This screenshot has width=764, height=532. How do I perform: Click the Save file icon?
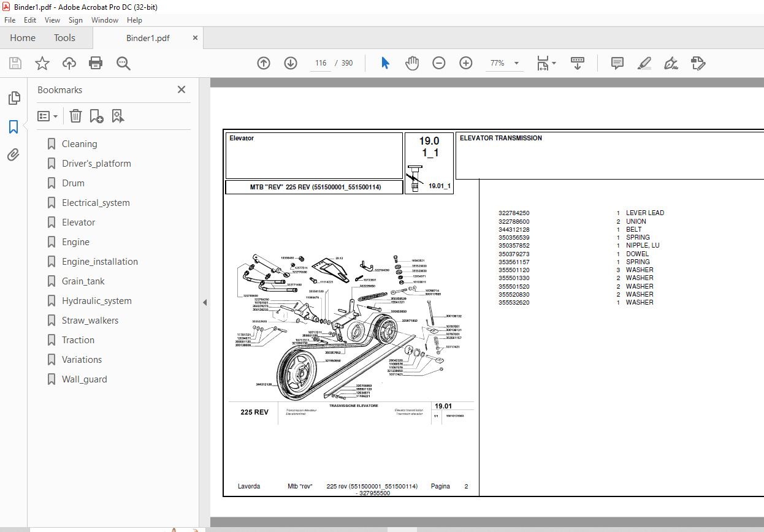(x=15, y=63)
